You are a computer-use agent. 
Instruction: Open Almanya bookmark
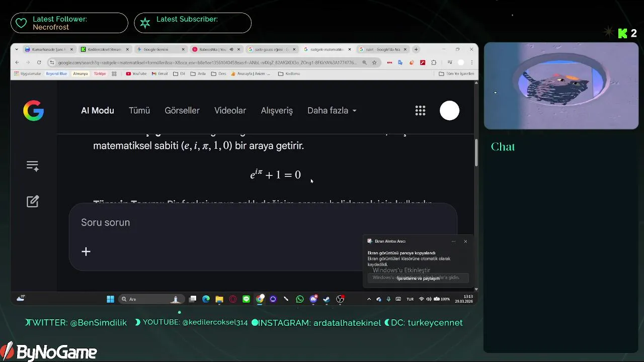coord(80,73)
